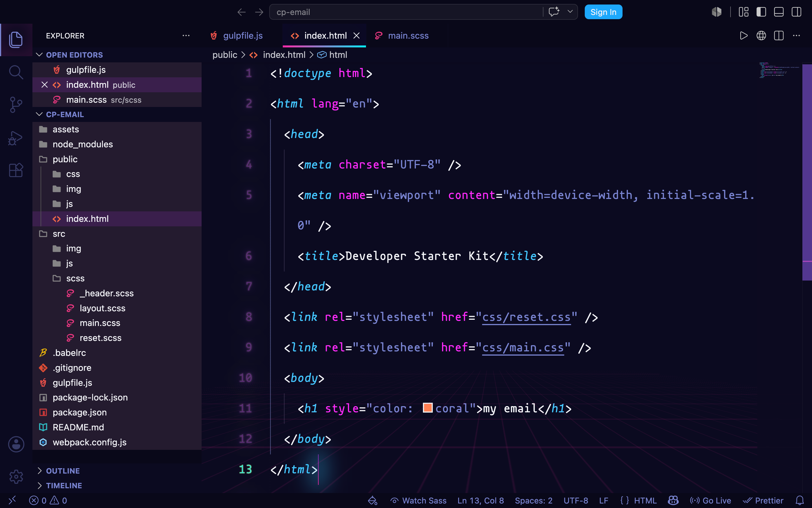Screen dimensions: 812x508
Task: Open webpack.config.js in file tree
Action: pos(117,442)
